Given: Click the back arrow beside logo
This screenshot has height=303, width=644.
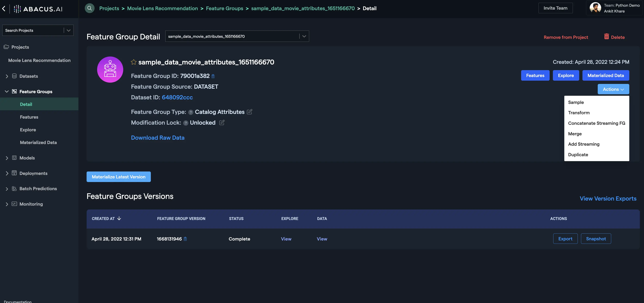Looking at the screenshot, I should (4, 9).
